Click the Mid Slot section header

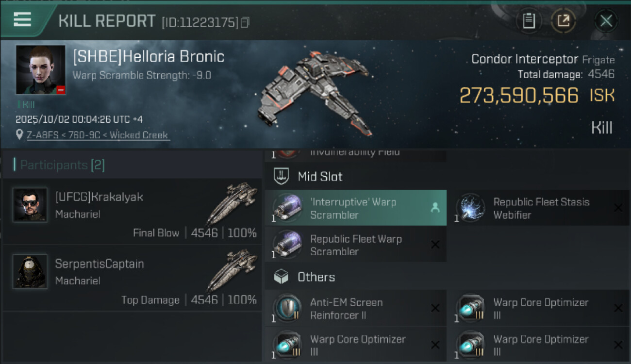319,177
